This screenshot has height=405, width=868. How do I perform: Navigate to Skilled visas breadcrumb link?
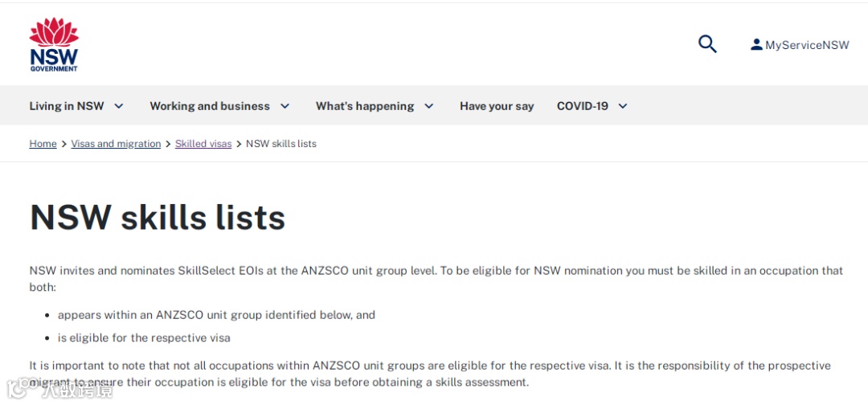(x=203, y=144)
